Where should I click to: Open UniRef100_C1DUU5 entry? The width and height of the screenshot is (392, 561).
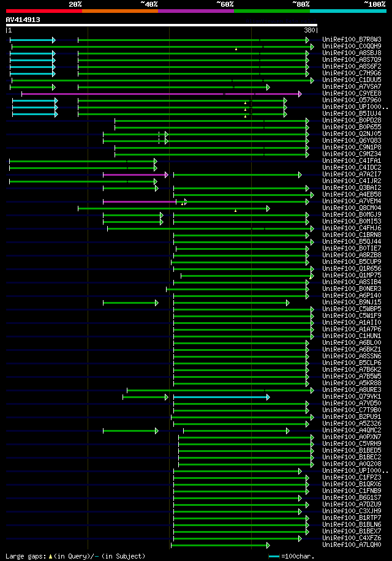tap(352, 80)
